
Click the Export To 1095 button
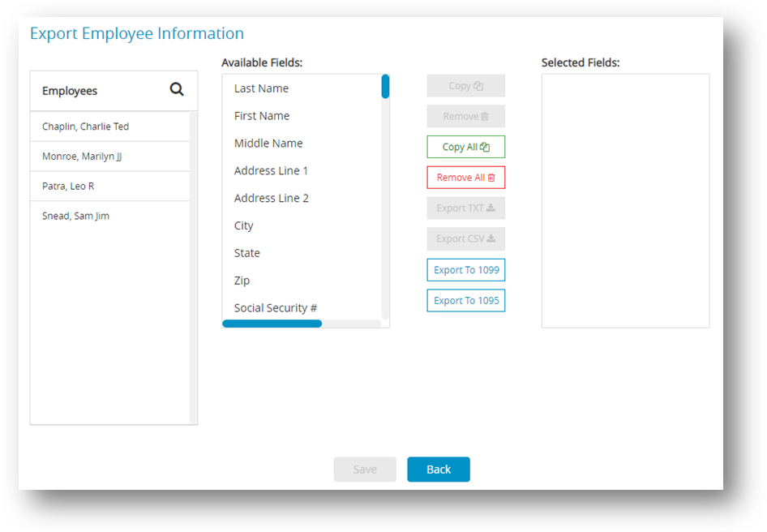click(465, 300)
